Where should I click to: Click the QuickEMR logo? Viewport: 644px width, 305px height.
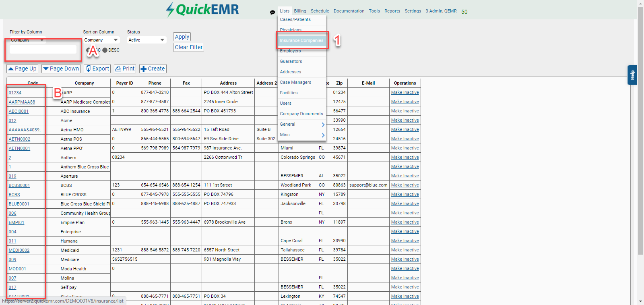[x=202, y=9]
